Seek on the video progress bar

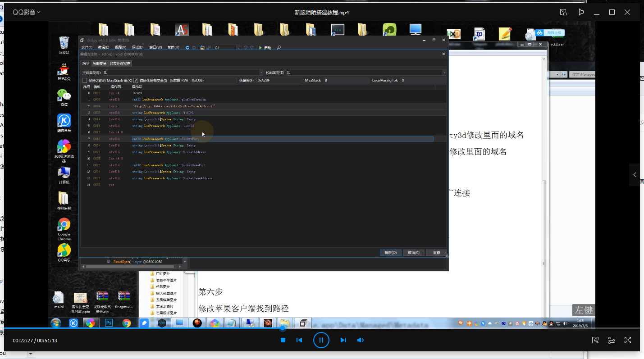(322, 328)
